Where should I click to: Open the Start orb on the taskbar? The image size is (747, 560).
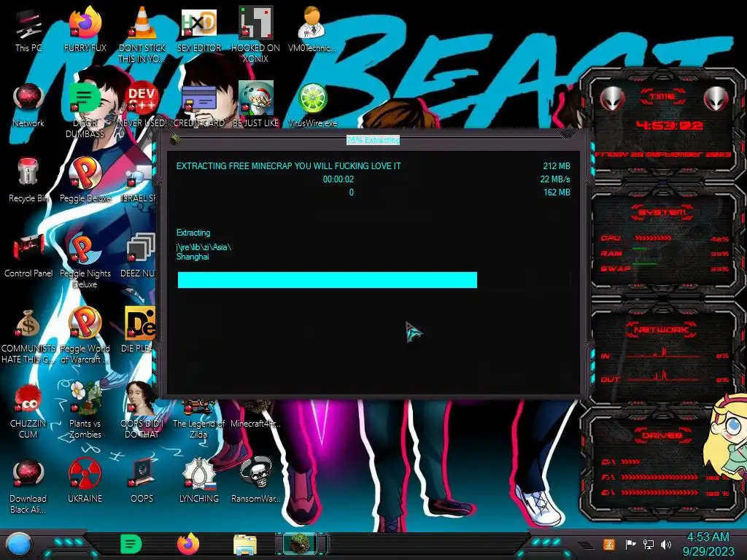point(19,544)
